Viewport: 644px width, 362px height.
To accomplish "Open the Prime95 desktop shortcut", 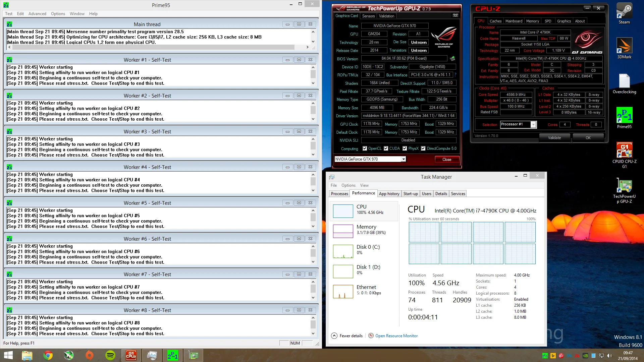I will (624, 118).
